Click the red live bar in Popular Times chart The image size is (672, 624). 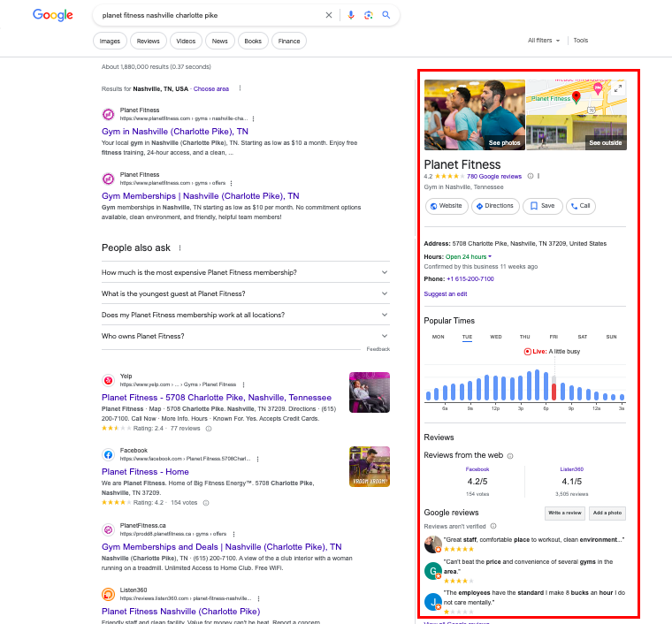(x=554, y=392)
